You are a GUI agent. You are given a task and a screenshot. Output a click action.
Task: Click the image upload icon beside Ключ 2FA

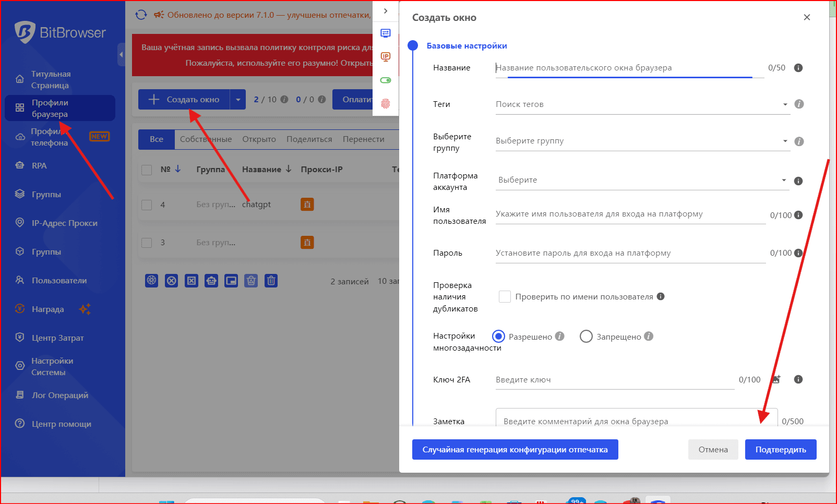(776, 379)
